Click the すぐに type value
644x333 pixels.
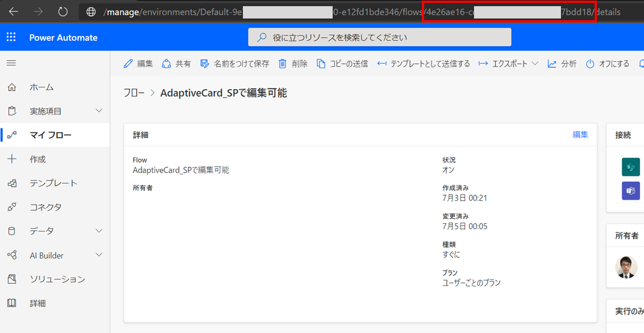[451, 255]
